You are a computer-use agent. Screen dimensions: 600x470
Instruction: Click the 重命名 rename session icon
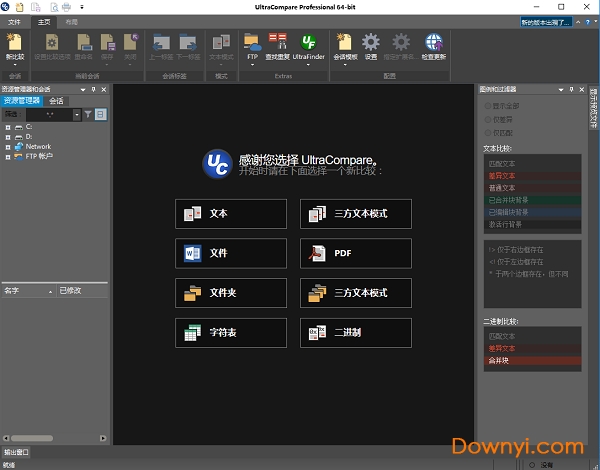coord(84,42)
